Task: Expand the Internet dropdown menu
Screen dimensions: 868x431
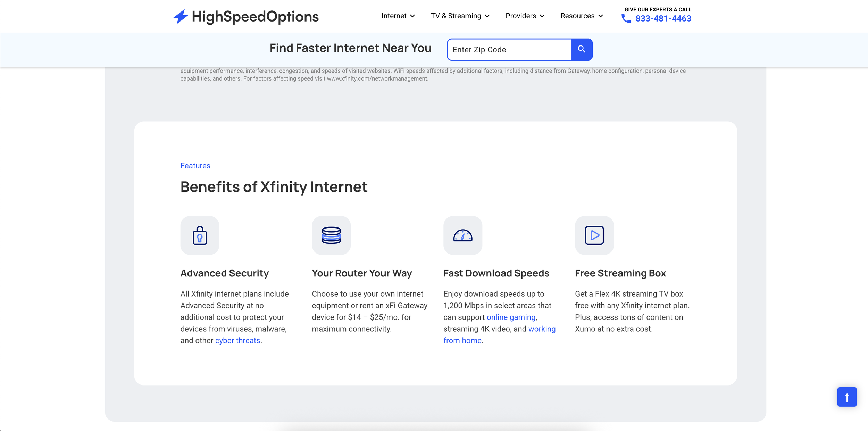Action: click(x=398, y=16)
